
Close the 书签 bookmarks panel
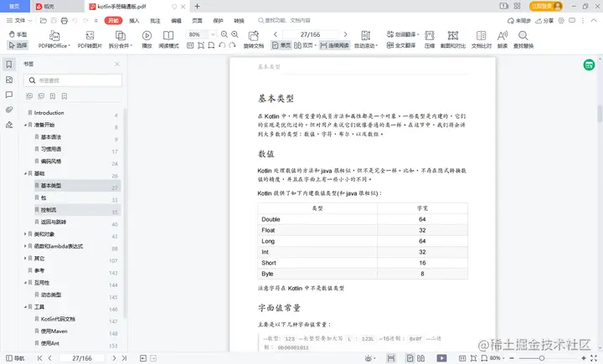click(117, 64)
